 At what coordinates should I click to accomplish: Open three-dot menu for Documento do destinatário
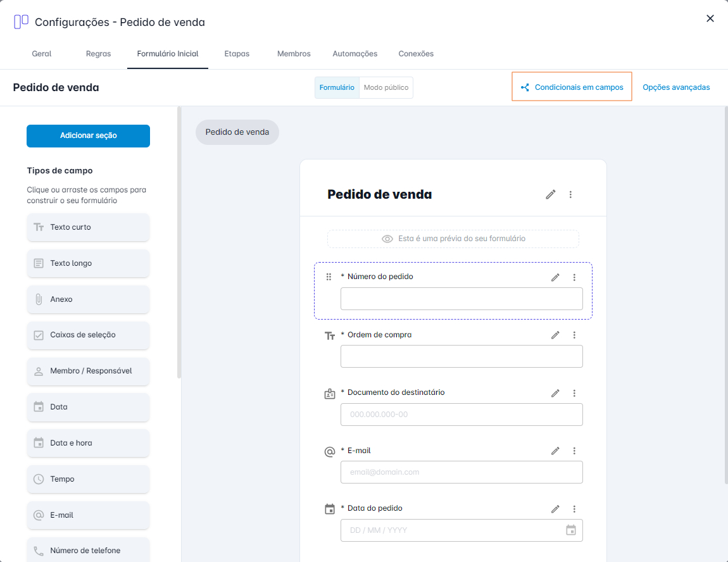click(x=574, y=393)
